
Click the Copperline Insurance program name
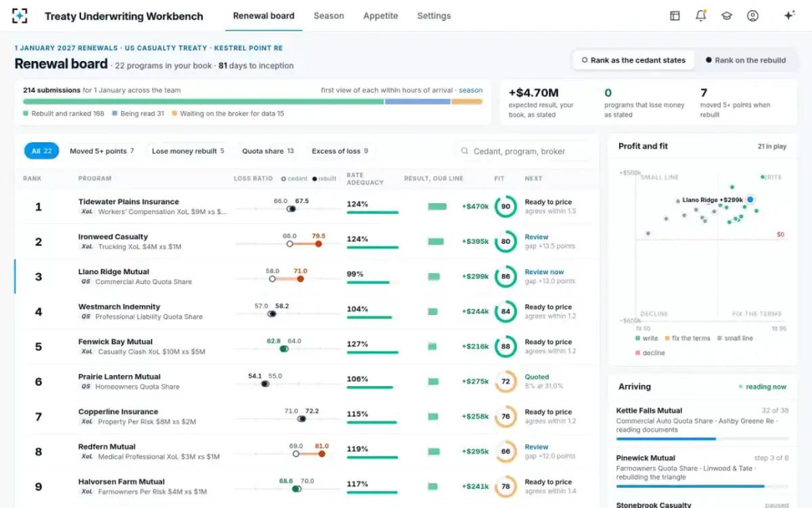(x=118, y=412)
